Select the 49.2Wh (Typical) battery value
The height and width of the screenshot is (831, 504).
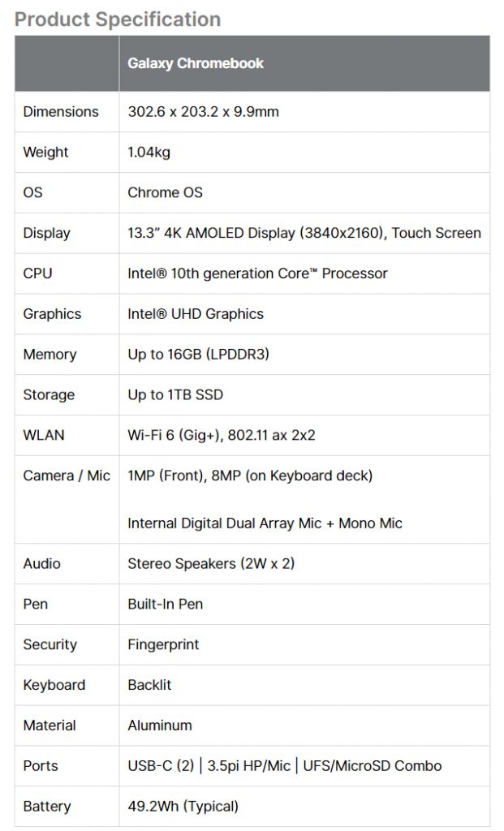[x=183, y=807]
